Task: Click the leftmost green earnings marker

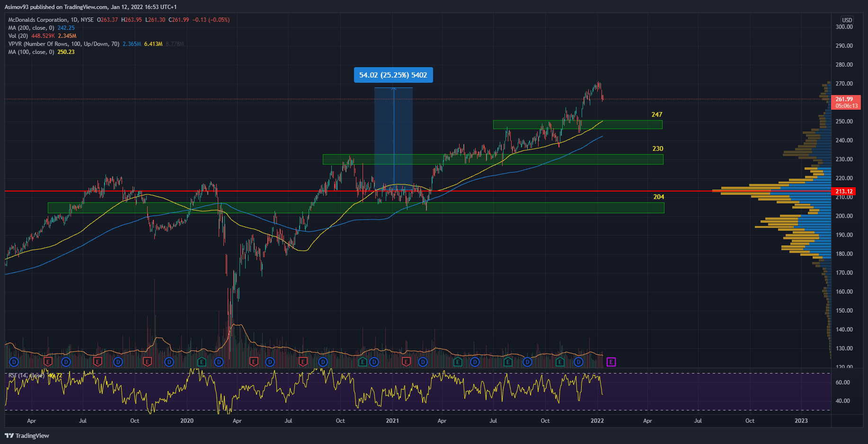Action: [202, 362]
